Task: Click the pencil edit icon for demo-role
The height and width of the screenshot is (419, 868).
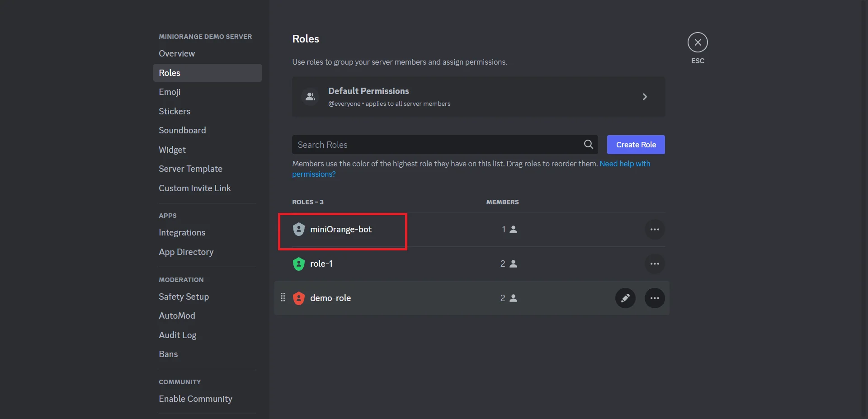Action: point(625,298)
